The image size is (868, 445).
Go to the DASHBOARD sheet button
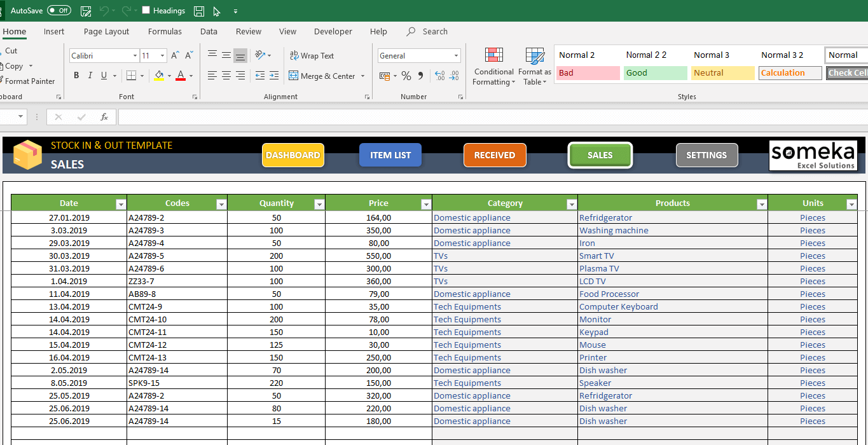point(293,154)
